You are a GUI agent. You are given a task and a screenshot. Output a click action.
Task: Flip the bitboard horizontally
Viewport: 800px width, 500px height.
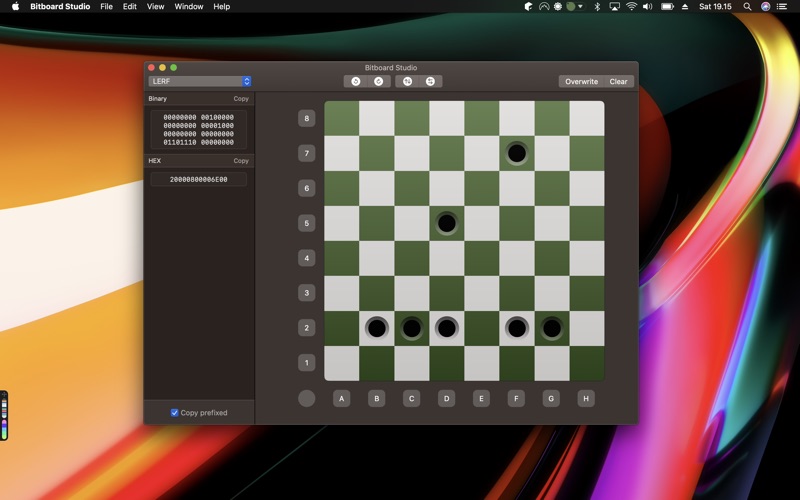pyautogui.click(x=430, y=82)
